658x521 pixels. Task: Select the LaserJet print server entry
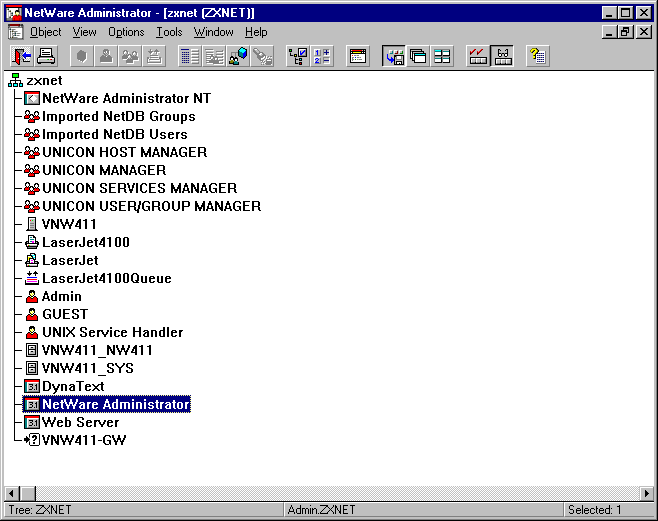pos(70,260)
